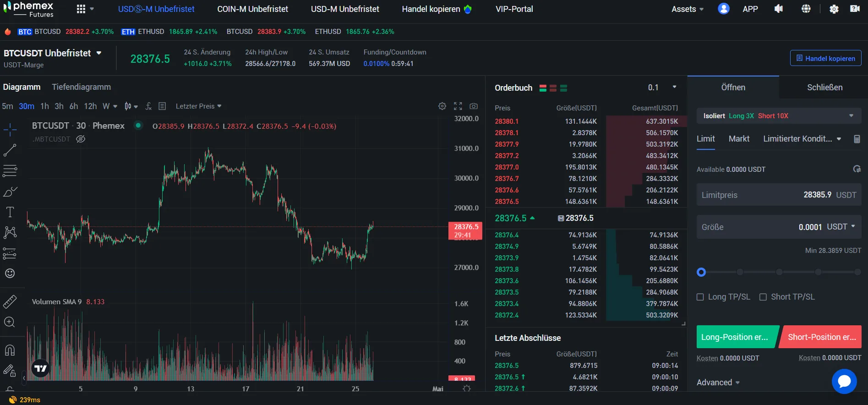Open the chart templates list icon
Image resolution: width=868 pixels, height=405 pixels.
[162, 106]
